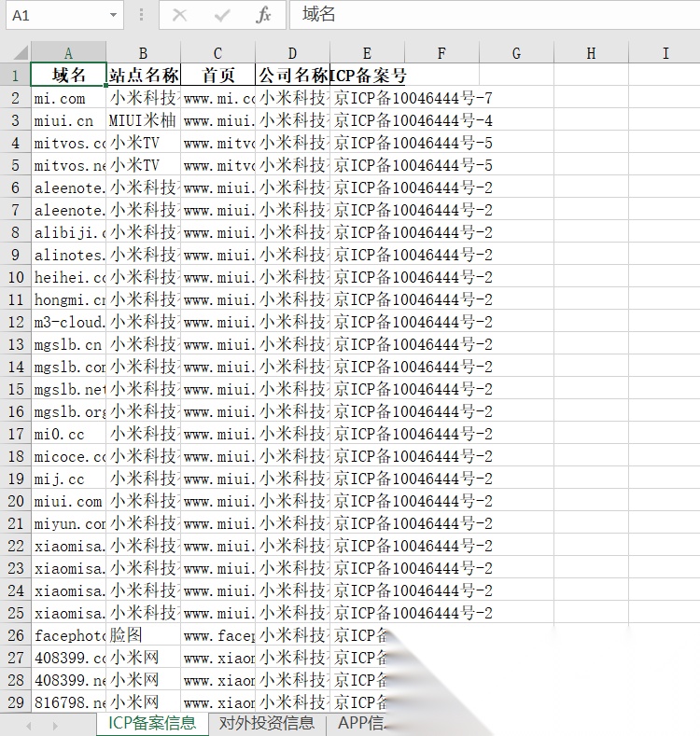The image size is (700, 736).
Task: Select column G header
Action: pos(516,53)
